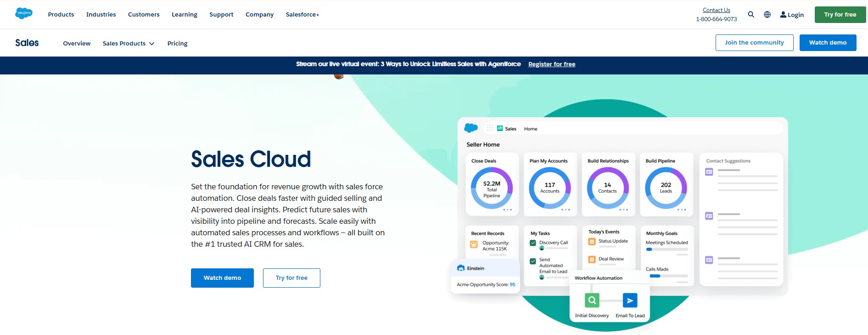Screen dimensions: 868x335
Task: Click the Sales app icon in mockup
Action: point(500,128)
